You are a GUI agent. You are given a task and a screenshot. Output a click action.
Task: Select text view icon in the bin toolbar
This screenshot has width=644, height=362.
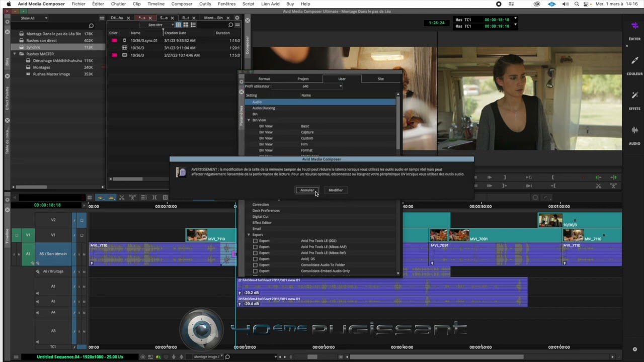(179, 25)
